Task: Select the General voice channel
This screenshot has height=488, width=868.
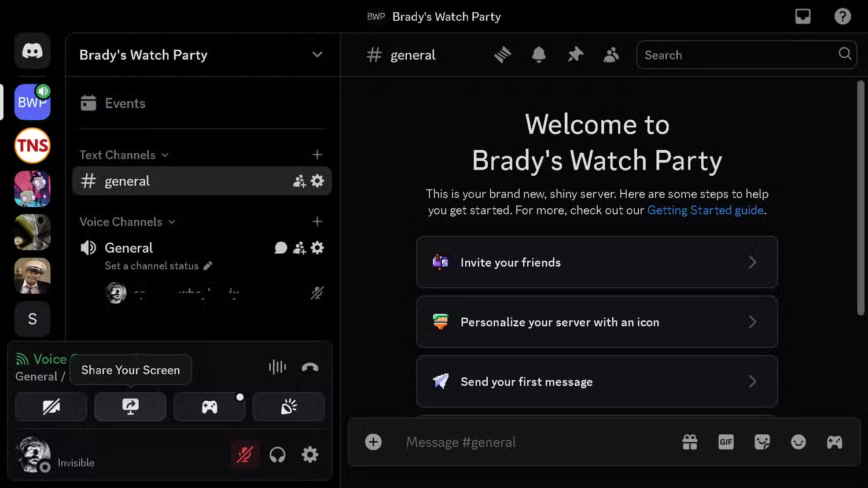Action: pyautogui.click(x=128, y=248)
